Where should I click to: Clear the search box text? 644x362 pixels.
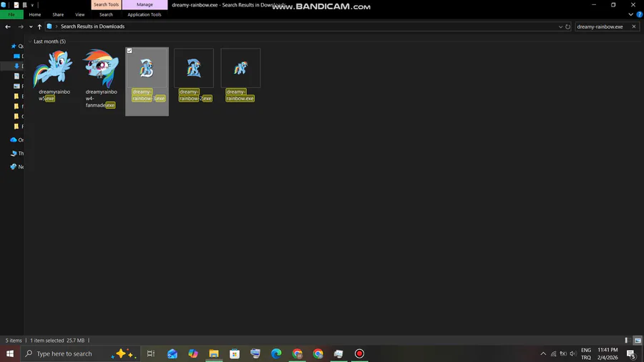coord(634,26)
